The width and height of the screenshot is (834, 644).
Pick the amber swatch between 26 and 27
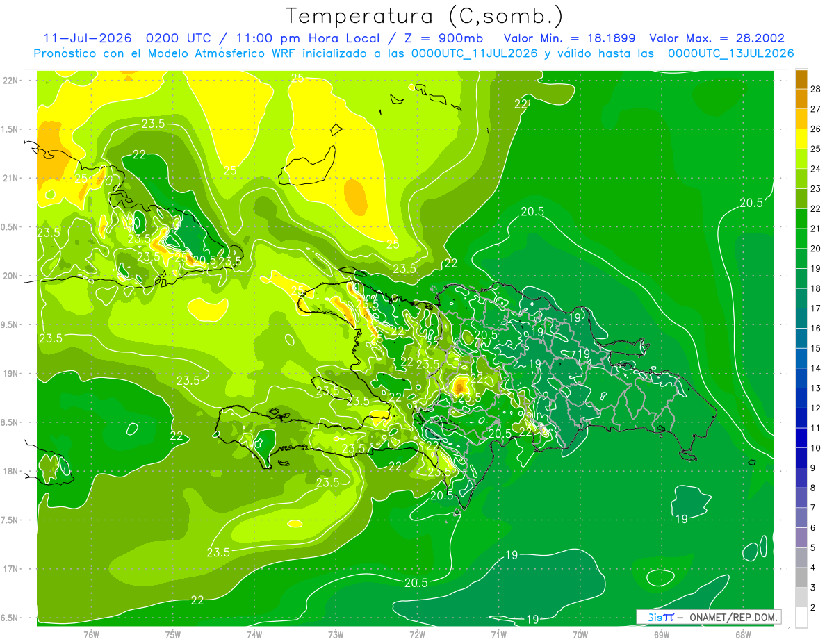click(801, 119)
